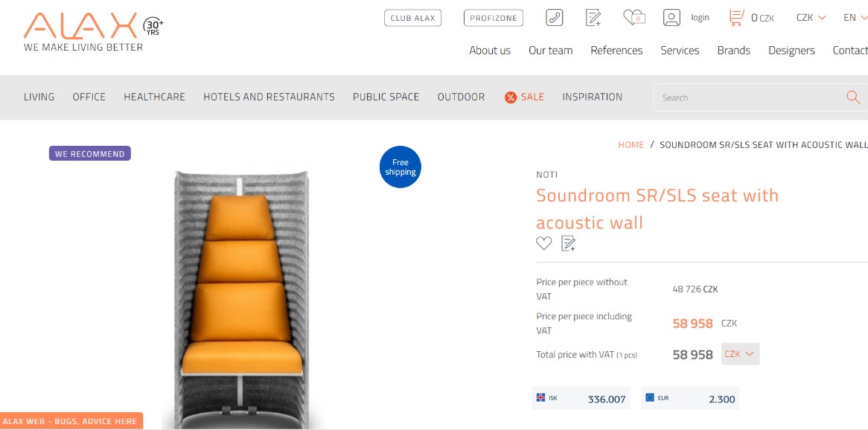Viewport: 868px width, 430px height.
Task: Open the OFFICE category menu
Action: coord(89,97)
